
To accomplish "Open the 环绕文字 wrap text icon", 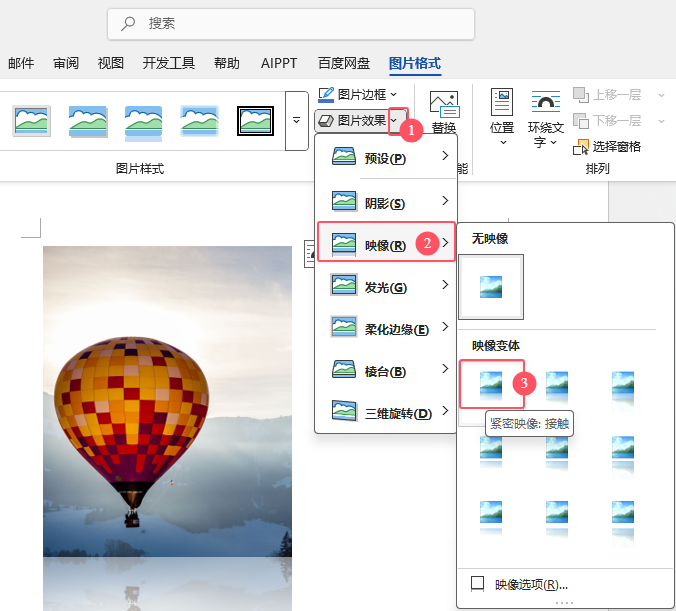I will point(545,101).
